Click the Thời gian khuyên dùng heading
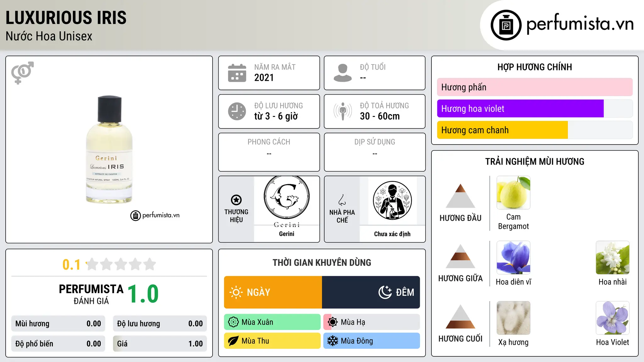Viewport: 644px width, 362px height. pyautogui.click(x=322, y=262)
